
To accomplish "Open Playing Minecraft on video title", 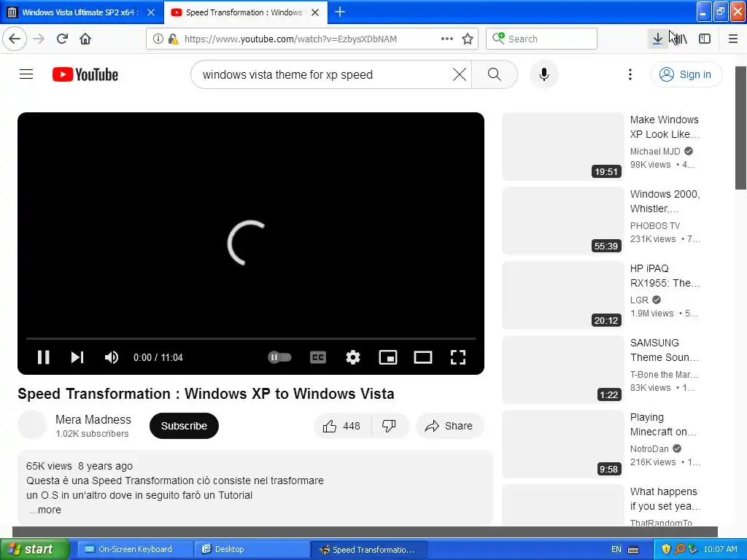I will 663,424.
